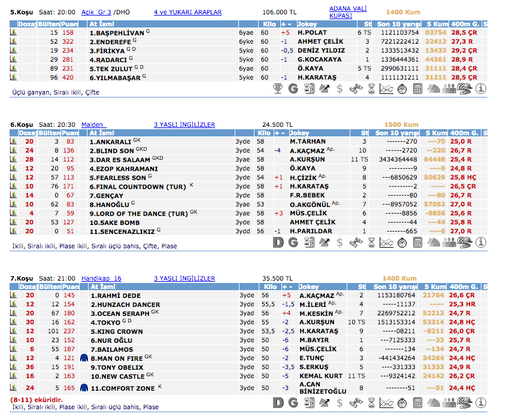Open the info icon under race 6
The height and width of the screenshot is (420, 512).
click(480, 242)
